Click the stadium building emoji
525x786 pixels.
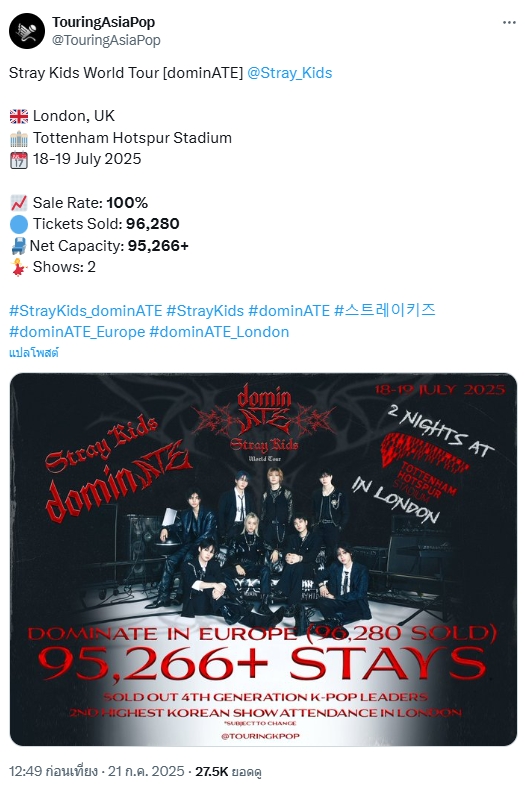point(19,138)
